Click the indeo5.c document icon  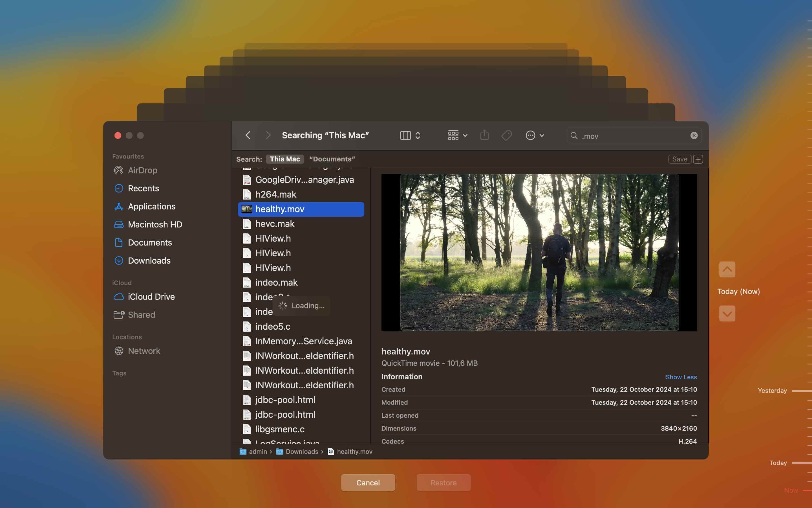click(x=247, y=327)
